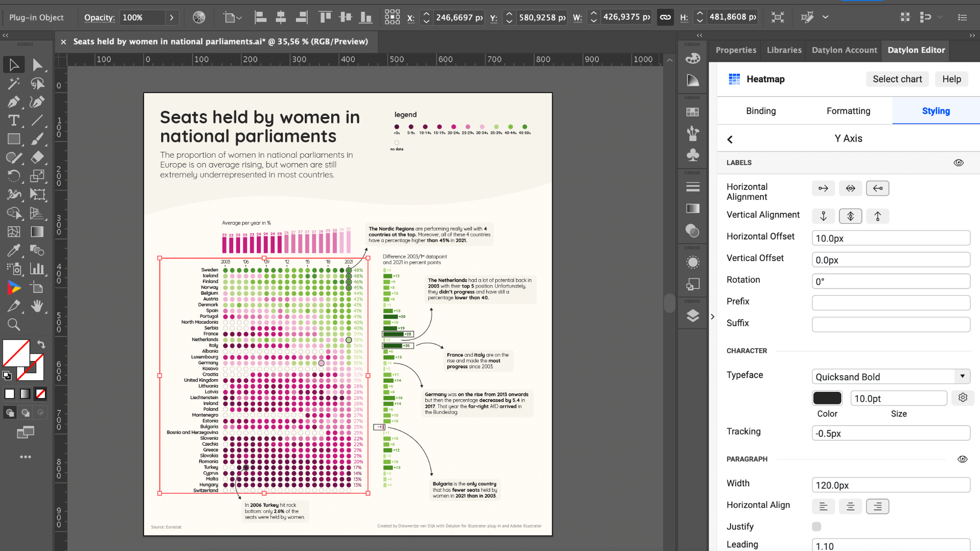This screenshot has width=980, height=551.
Task: Switch to the Binding tab
Action: (761, 111)
